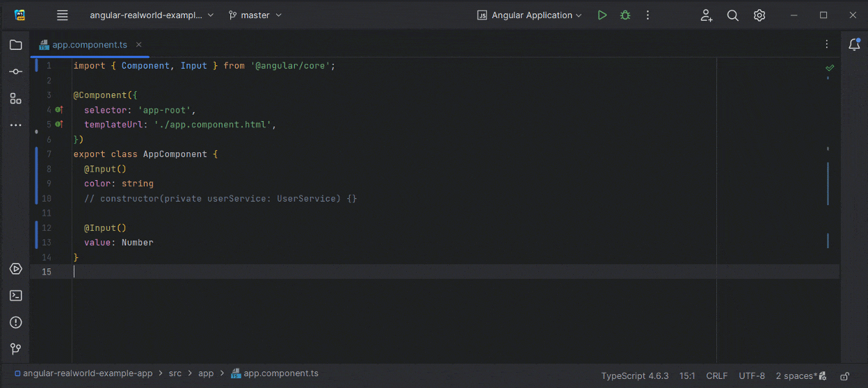Click the src folder in breadcrumbs
This screenshot has width=868, height=388.
tap(175, 373)
